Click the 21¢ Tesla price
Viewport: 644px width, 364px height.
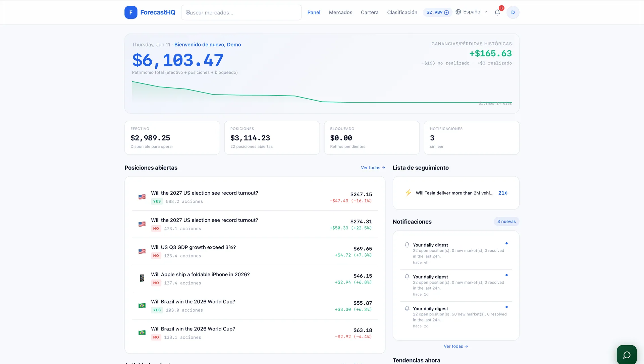503,193
